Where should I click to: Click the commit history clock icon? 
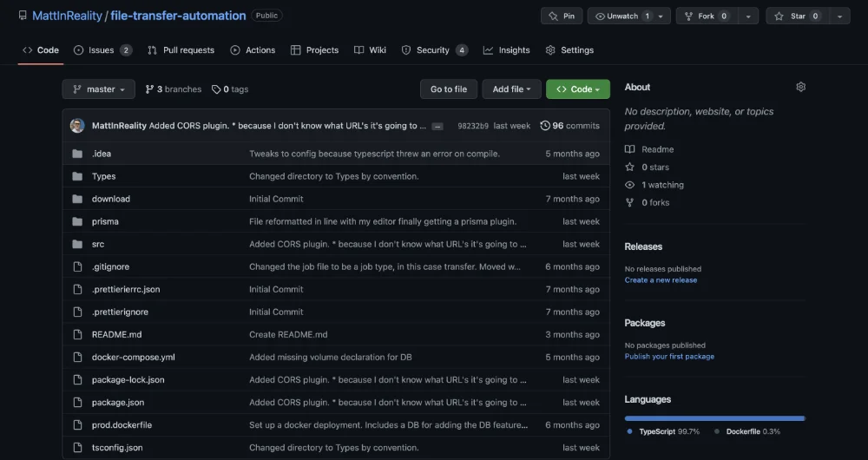point(545,126)
